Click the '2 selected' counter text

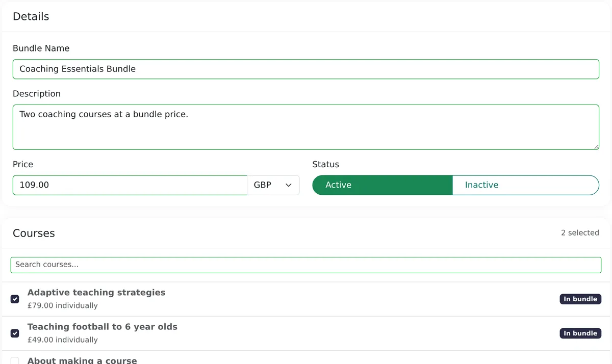(580, 232)
